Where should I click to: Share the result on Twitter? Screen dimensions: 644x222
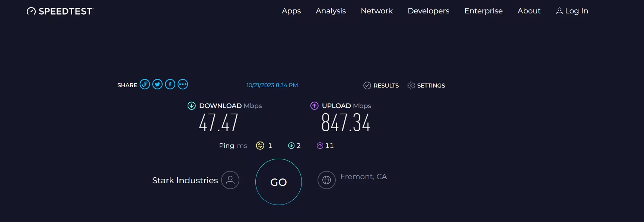point(157,84)
